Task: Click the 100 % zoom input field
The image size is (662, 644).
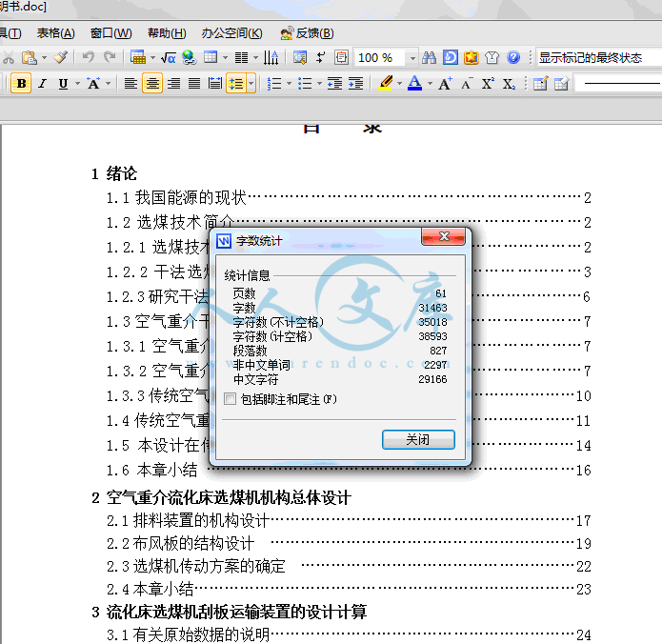Action: [379, 58]
